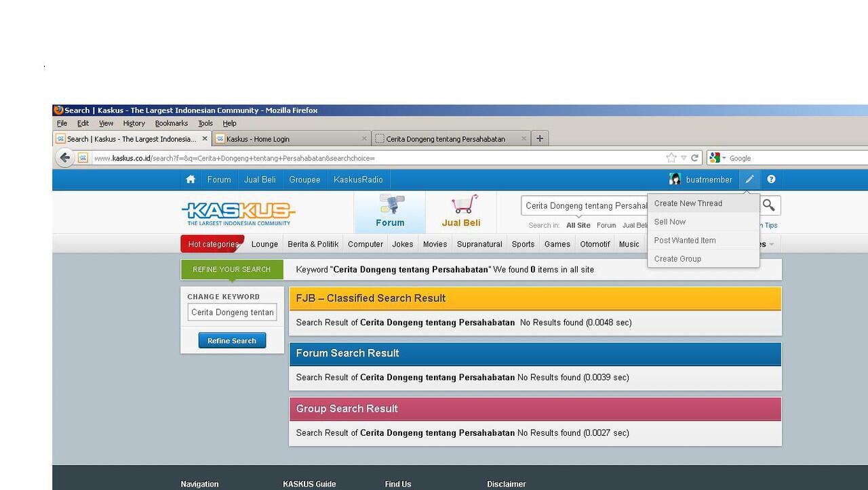Open Sports category

pos(523,244)
